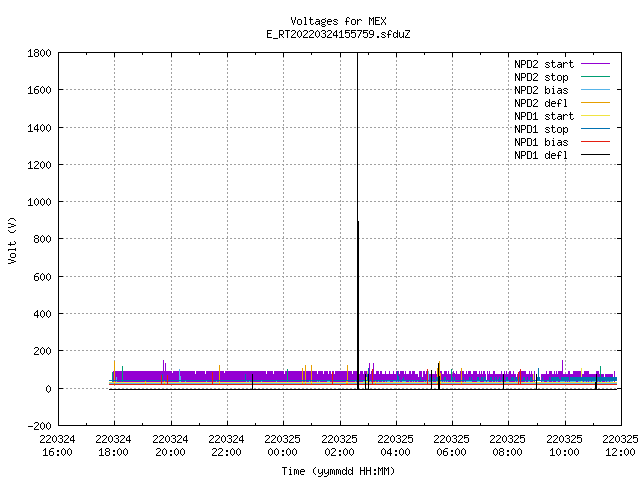This screenshot has width=640, height=480.
Task: Click the "NPD2 start" legend label
Action: point(544,64)
